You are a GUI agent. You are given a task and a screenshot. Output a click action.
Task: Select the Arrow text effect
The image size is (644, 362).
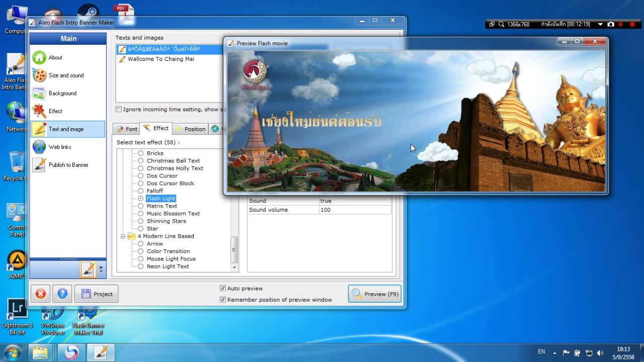pyautogui.click(x=154, y=243)
